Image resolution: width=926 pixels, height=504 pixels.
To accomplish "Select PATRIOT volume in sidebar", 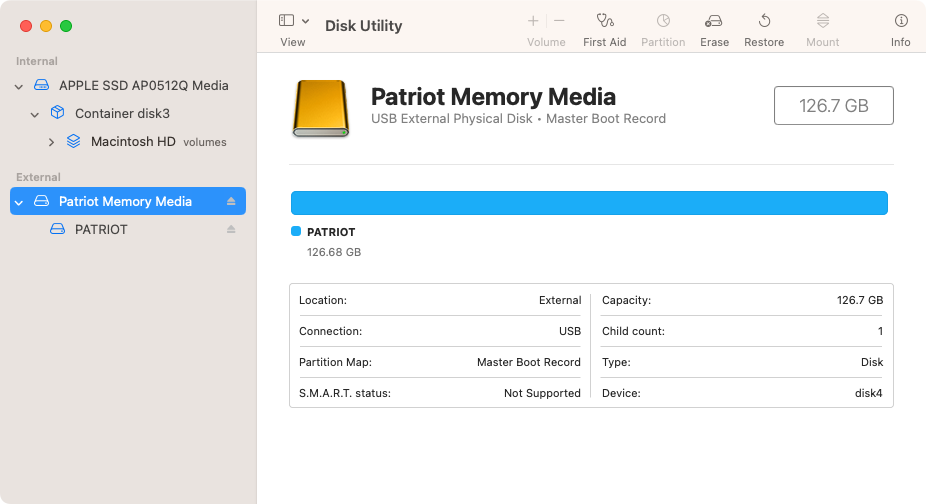I will pos(101,229).
